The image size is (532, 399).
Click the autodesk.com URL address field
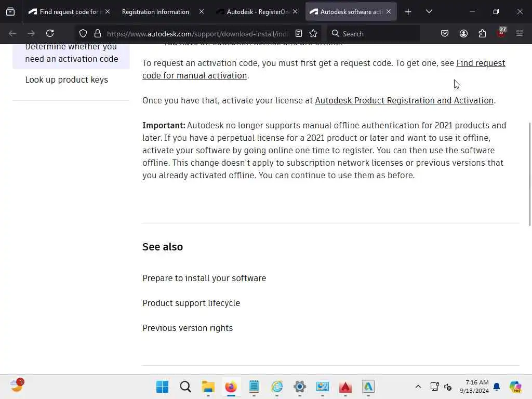(x=197, y=34)
